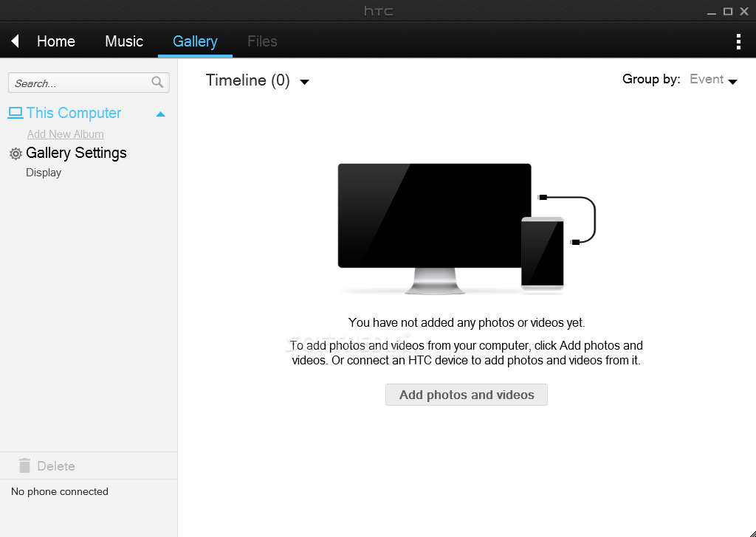Click the Group by label
Viewport: 756px width, 537px height.
(x=651, y=79)
